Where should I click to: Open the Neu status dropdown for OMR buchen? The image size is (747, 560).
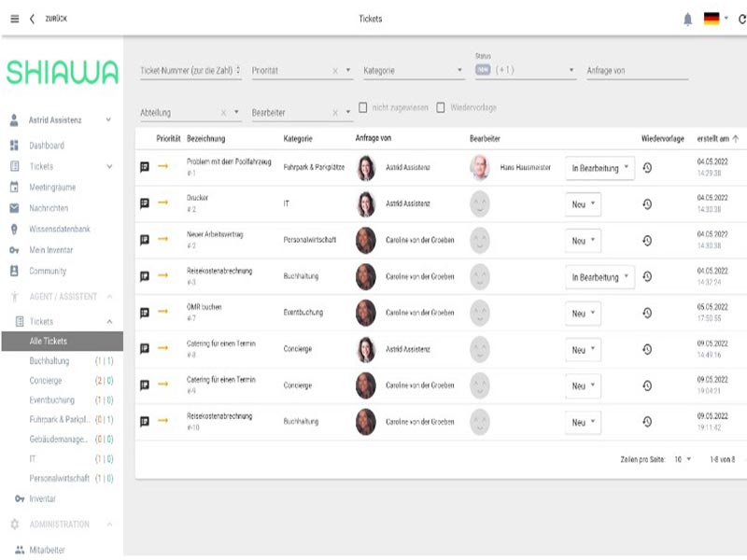(x=583, y=314)
